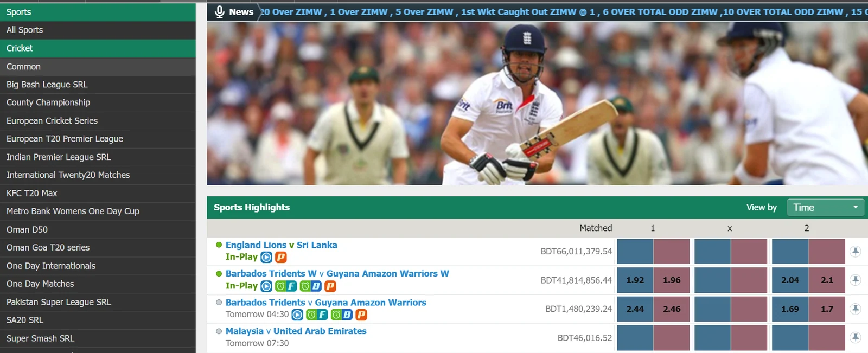Open Malaysia v United Arab Emirates match link
Image resolution: width=868 pixels, height=353 pixels.
pyautogui.click(x=296, y=331)
